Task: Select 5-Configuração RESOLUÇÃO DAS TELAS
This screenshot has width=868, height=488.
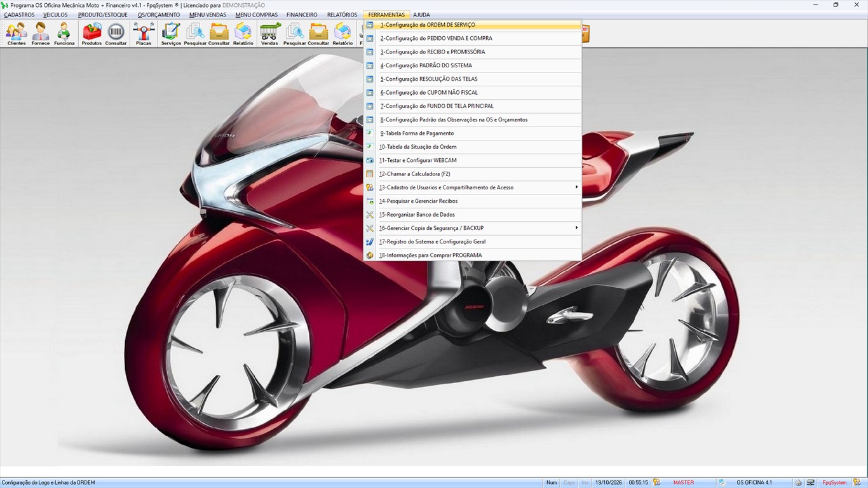Action: click(x=473, y=79)
